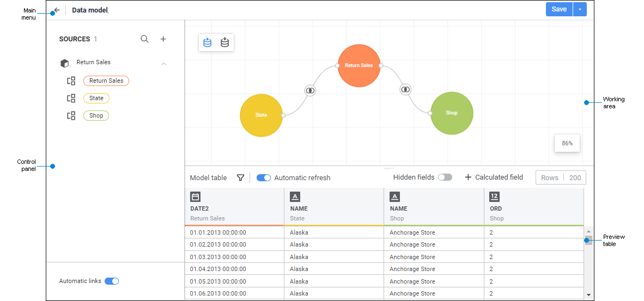Select the database download icon in working area
644x301 pixels.
point(224,42)
